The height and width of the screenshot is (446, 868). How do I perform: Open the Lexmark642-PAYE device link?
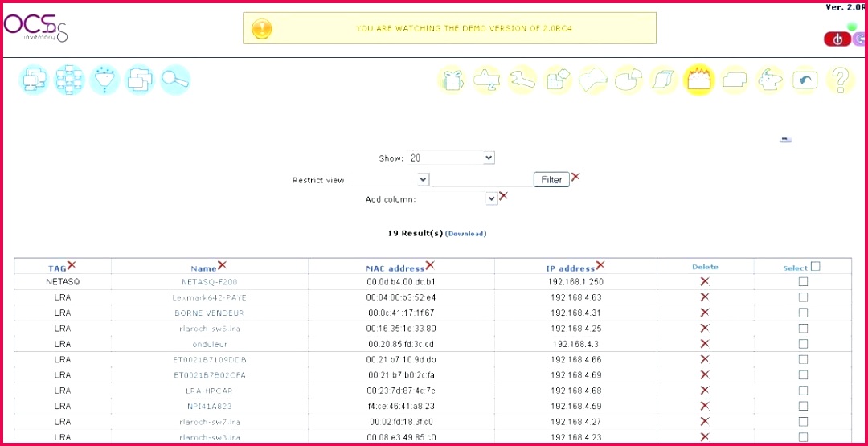209,297
